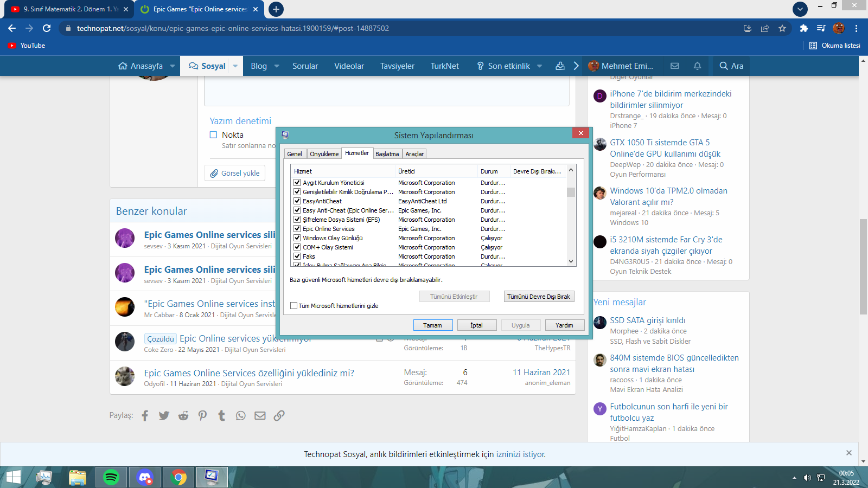Copy the thread link with chain icon
868x488 pixels.
[x=279, y=415]
